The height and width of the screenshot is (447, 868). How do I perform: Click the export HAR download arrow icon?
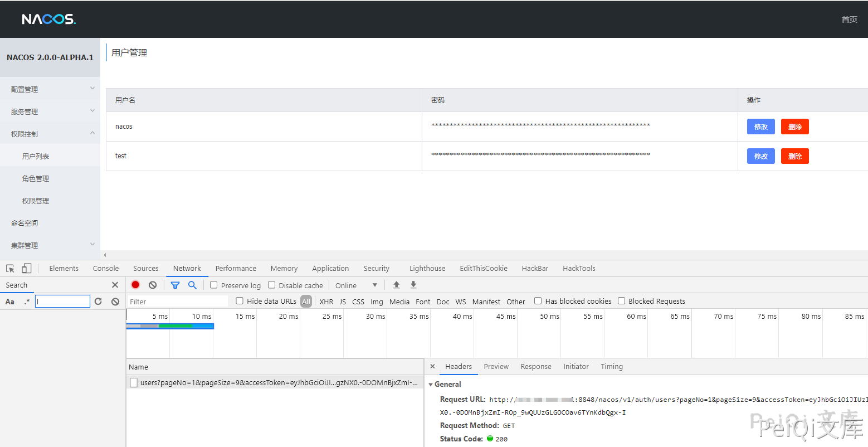click(413, 285)
